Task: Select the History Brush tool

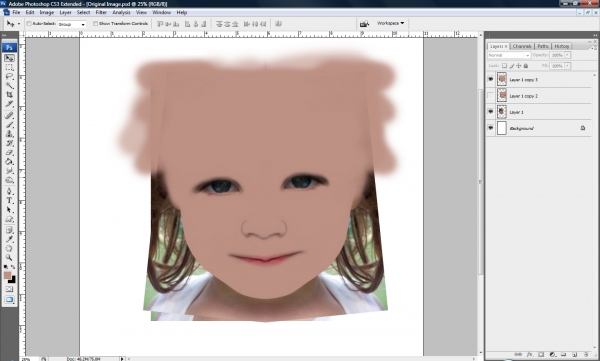Action: [9, 143]
